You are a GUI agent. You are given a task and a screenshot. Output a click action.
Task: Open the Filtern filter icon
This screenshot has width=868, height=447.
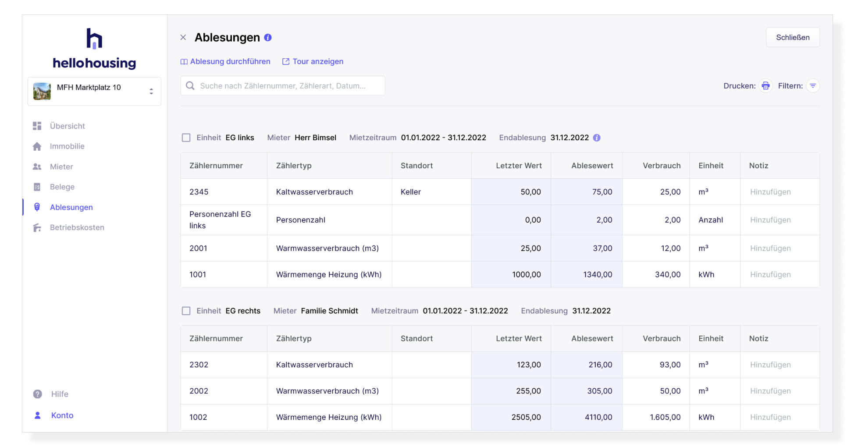[x=814, y=86]
